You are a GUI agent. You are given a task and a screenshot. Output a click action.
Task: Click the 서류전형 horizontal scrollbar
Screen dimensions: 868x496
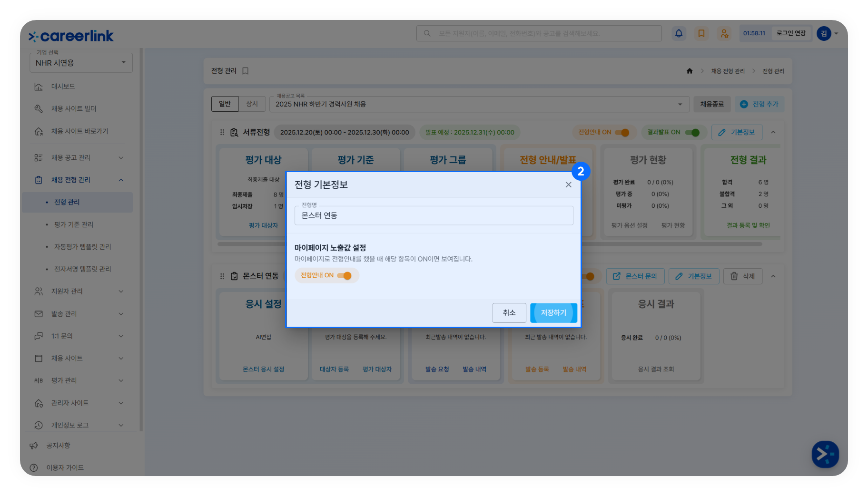(x=490, y=244)
